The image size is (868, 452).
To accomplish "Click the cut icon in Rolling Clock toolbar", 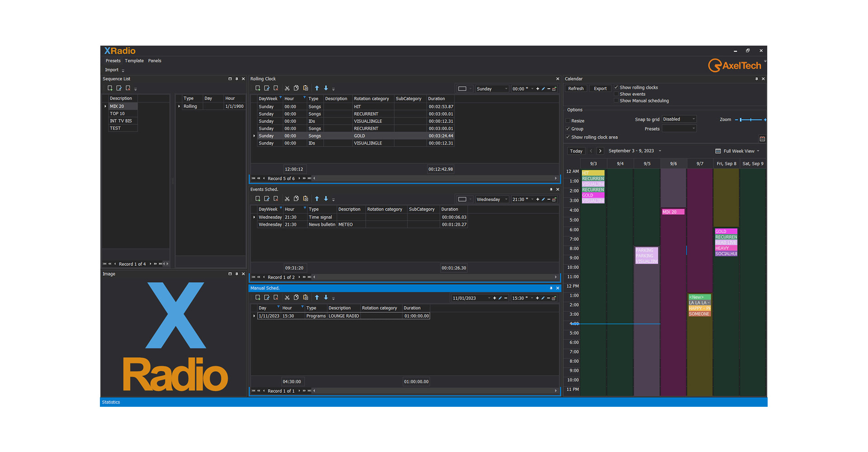I will click(x=287, y=89).
